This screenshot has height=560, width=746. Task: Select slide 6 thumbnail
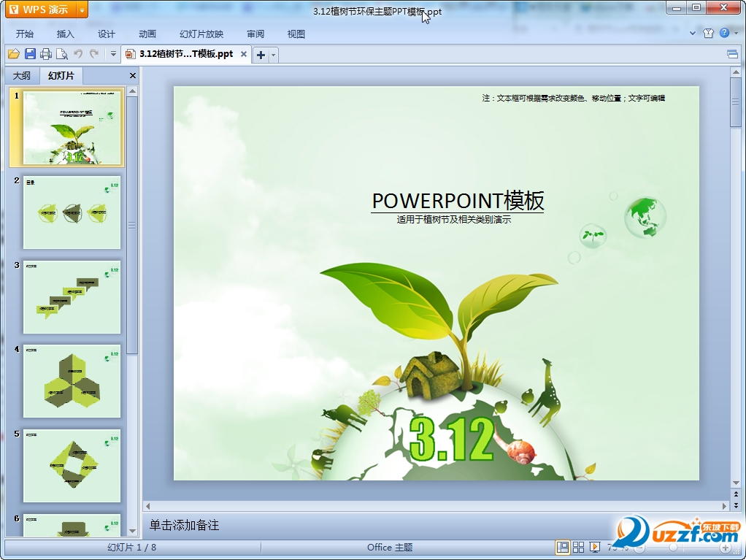point(72,525)
